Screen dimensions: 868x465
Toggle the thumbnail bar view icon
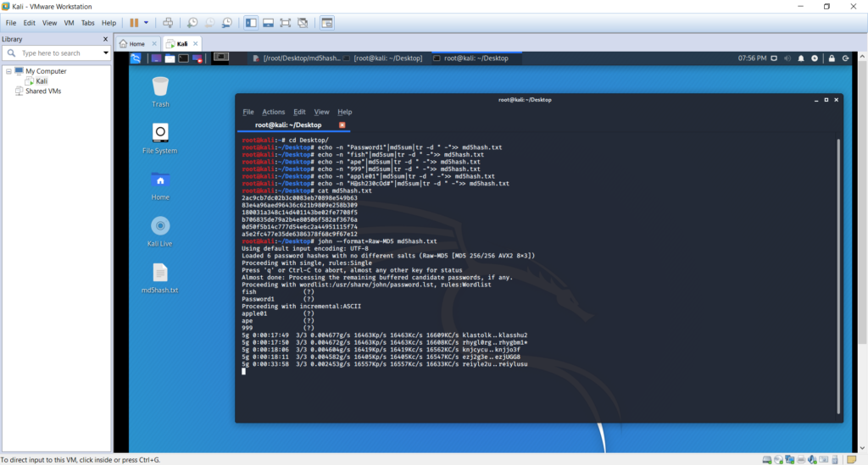pyautogui.click(x=268, y=23)
